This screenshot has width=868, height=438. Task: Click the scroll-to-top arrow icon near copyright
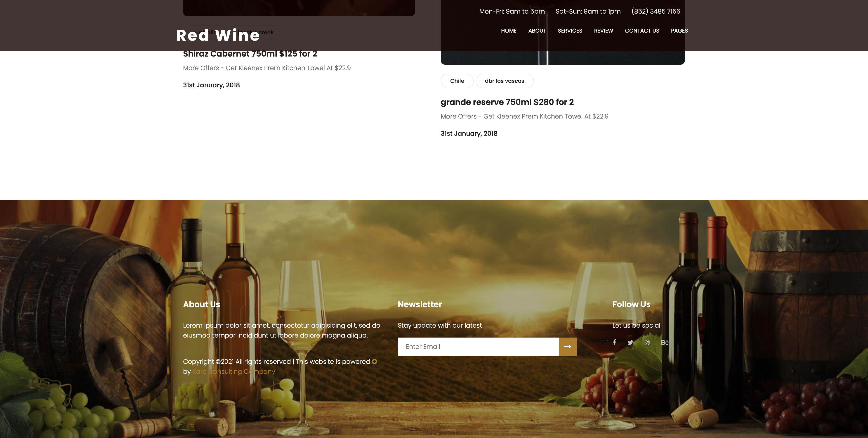(x=374, y=362)
